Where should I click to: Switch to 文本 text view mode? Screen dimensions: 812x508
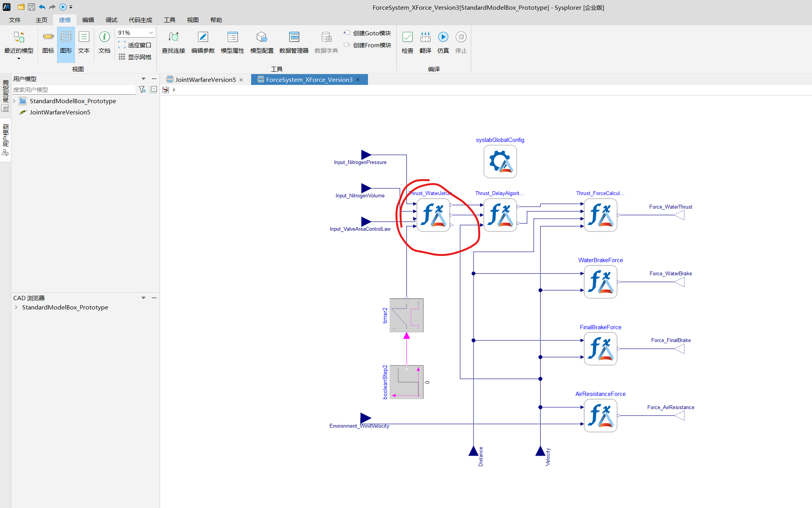pyautogui.click(x=84, y=42)
